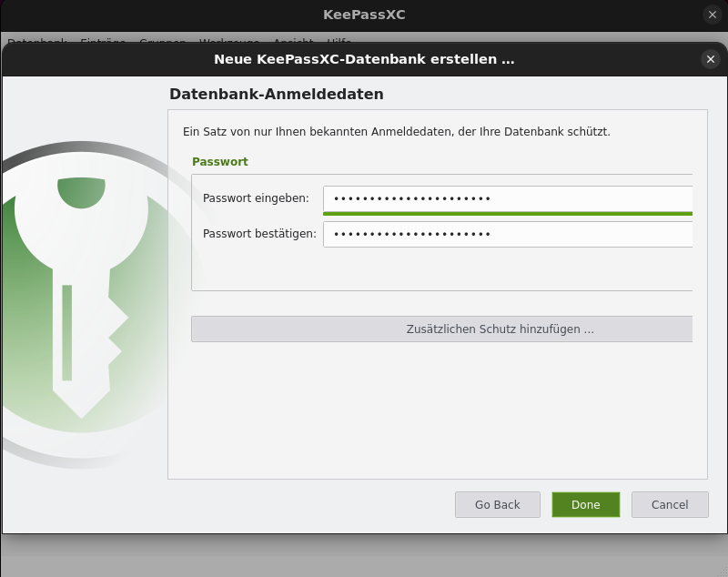Click 'Zusätzlichen Schutz hinzufügen ...' button
728x577 pixels.
441,329
